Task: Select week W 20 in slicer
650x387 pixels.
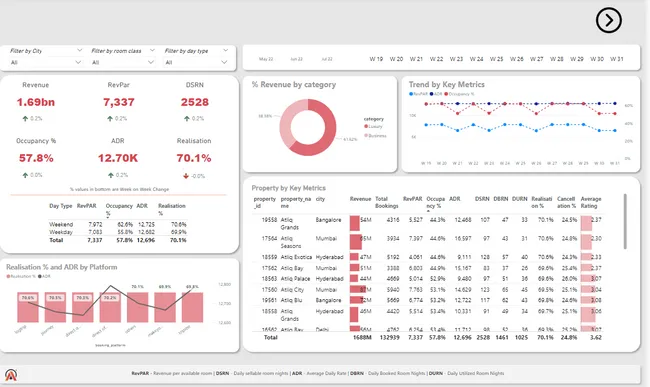Action: [x=396, y=59]
